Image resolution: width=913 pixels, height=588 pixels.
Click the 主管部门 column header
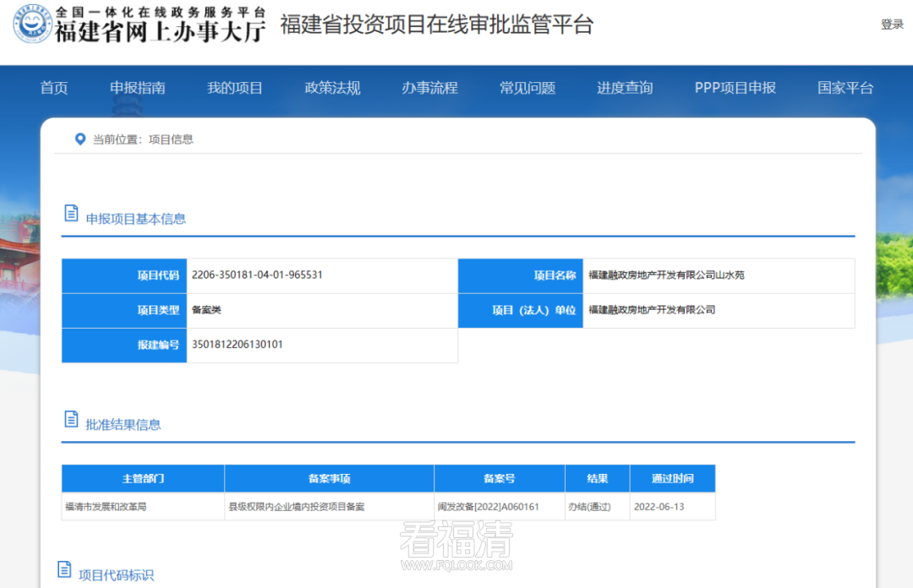143,478
